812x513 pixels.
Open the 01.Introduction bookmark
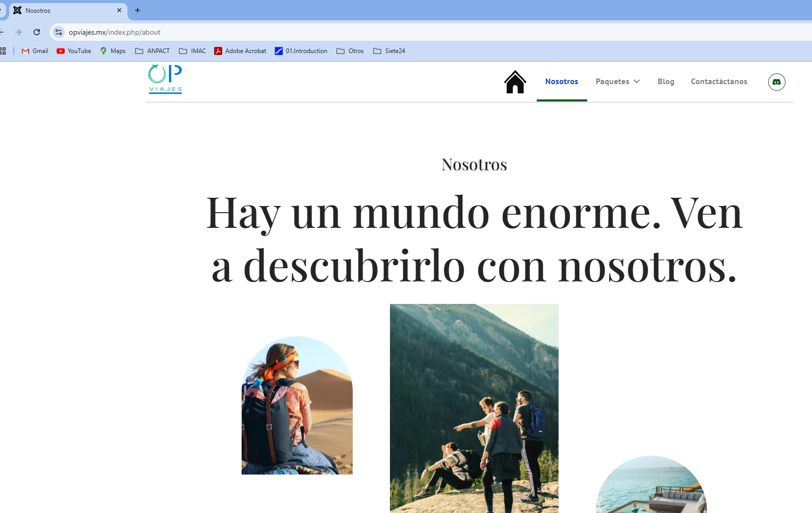(x=301, y=51)
